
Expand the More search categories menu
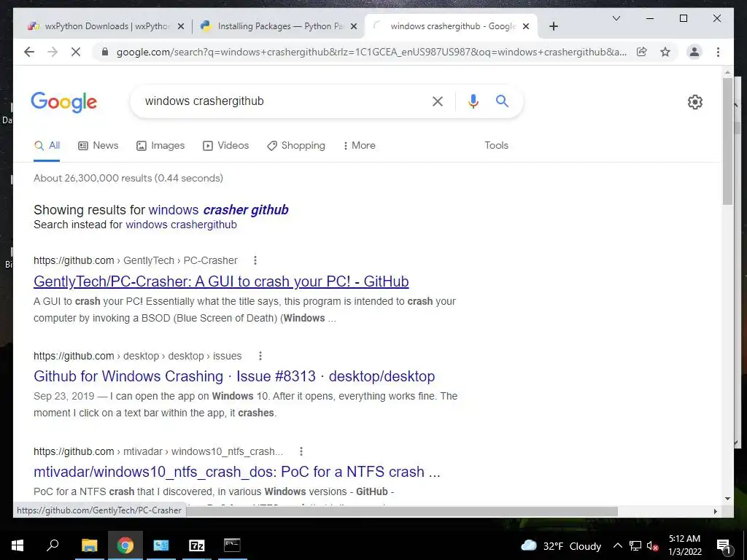pos(359,146)
